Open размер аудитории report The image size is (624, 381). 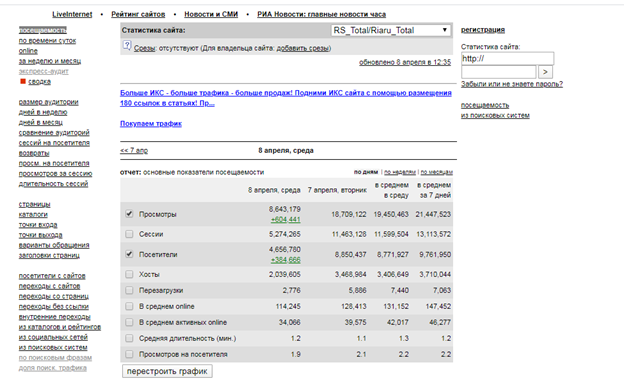click(49, 102)
